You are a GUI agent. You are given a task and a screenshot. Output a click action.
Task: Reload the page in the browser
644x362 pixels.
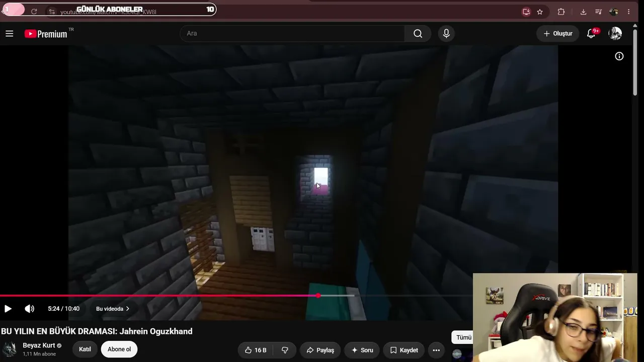click(34, 12)
